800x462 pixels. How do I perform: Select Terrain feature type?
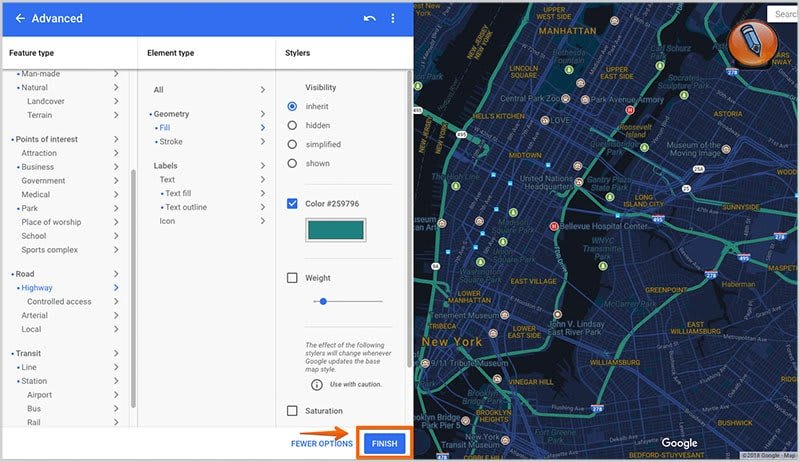pyautogui.click(x=39, y=115)
